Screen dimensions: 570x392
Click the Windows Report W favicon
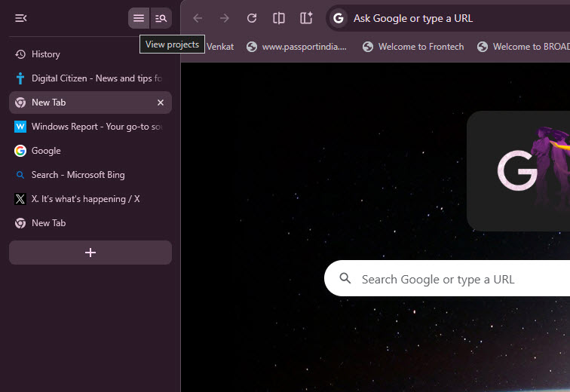pos(20,127)
